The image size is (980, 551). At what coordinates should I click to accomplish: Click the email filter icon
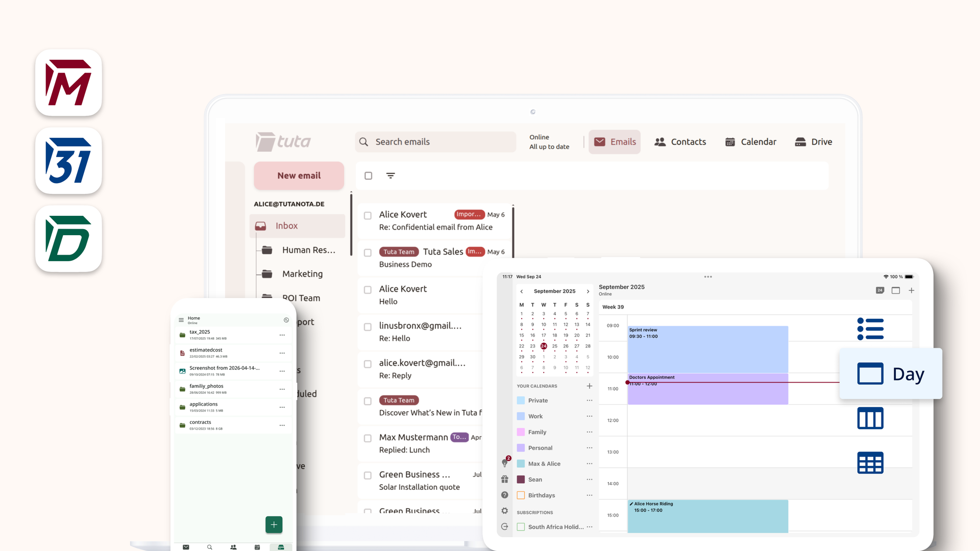tap(390, 176)
